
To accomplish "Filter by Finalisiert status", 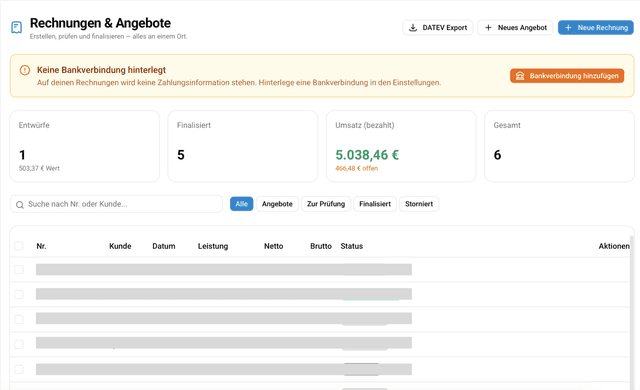I will (375, 204).
